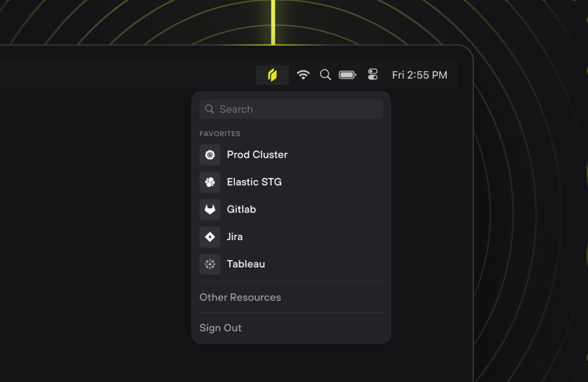588x382 pixels.
Task: Click the yellow app icon in menu bar
Action: pyautogui.click(x=272, y=75)
